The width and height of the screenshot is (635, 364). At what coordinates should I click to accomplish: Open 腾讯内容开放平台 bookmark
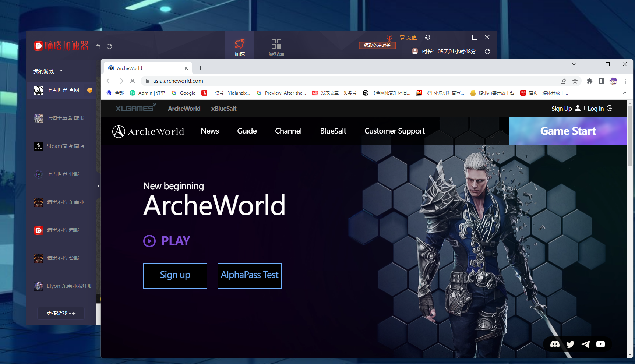[492, 93]
